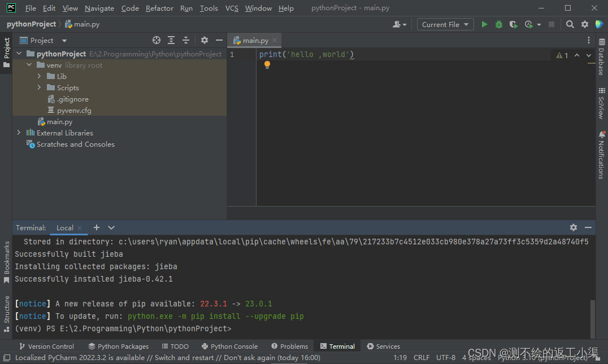Open the TODO tool window
The height and width of the screenshot is (364, 608).
point(175,346)
